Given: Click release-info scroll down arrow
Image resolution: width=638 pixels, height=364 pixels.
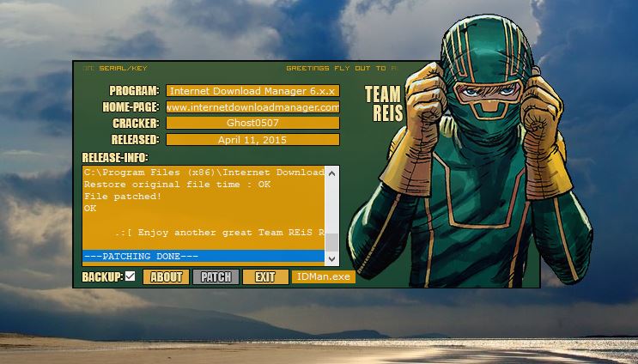Looking at the screenshot, I should (x=331, y=258).
